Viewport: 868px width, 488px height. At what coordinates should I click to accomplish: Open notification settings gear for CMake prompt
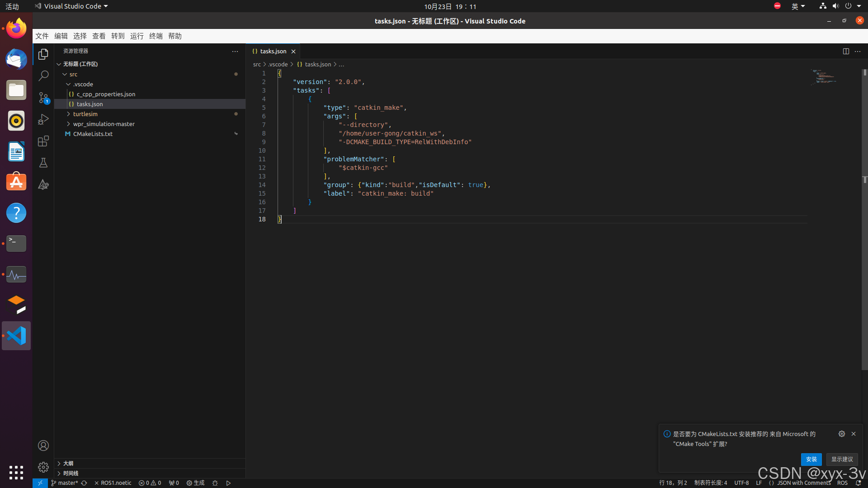(x=842, y=434)
